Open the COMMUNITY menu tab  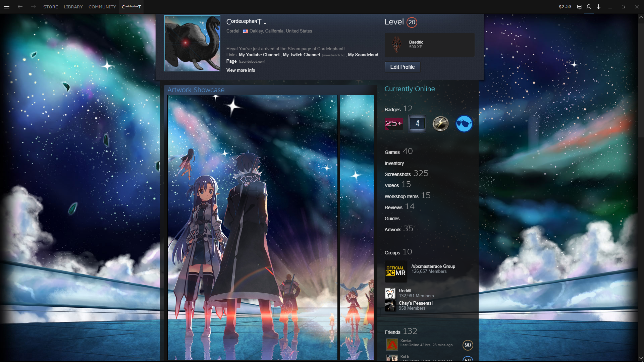click(102, 6)
